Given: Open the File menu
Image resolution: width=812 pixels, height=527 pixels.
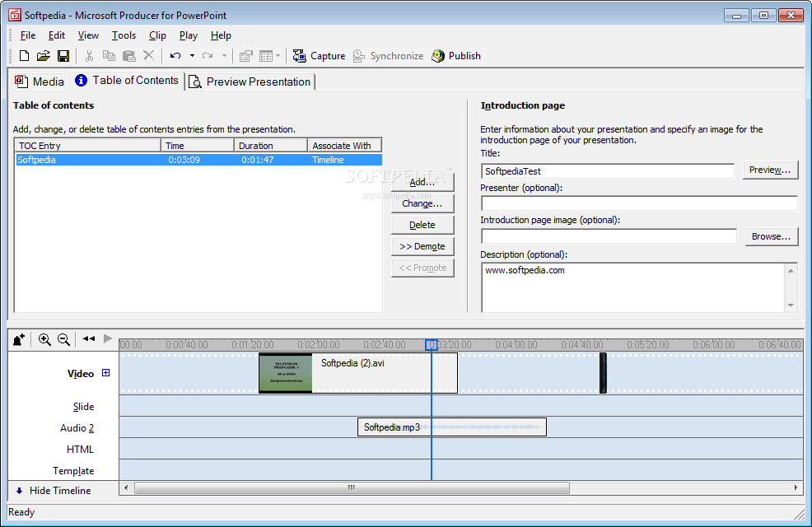Looking at the screenshot, I should (28, 35).
